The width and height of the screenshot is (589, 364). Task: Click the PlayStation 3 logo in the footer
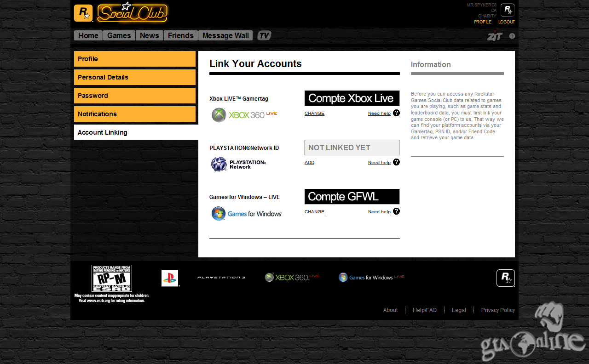221,278
